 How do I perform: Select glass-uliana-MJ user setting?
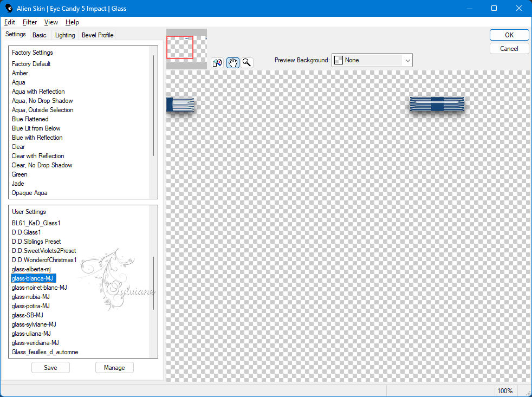(x=31, y=333)
